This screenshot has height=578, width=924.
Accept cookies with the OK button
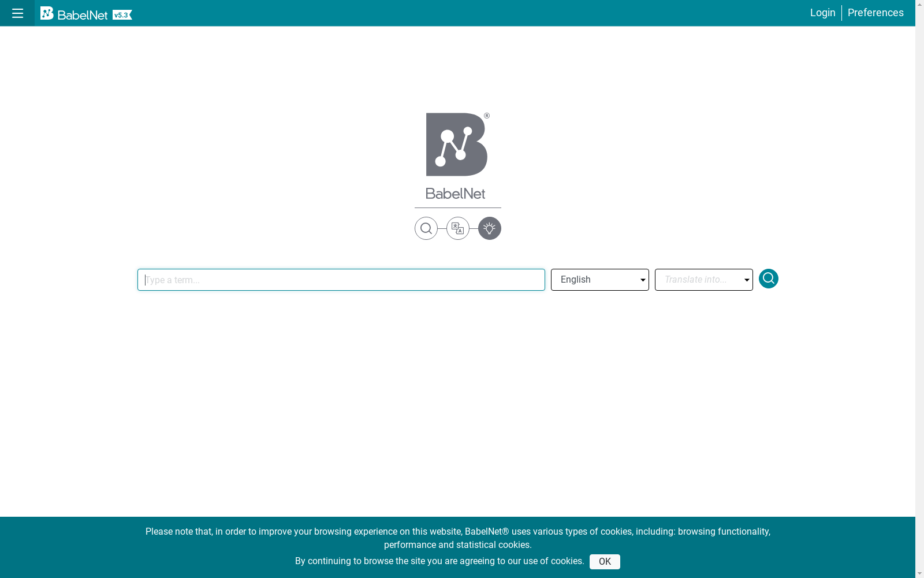click(605, 562)
